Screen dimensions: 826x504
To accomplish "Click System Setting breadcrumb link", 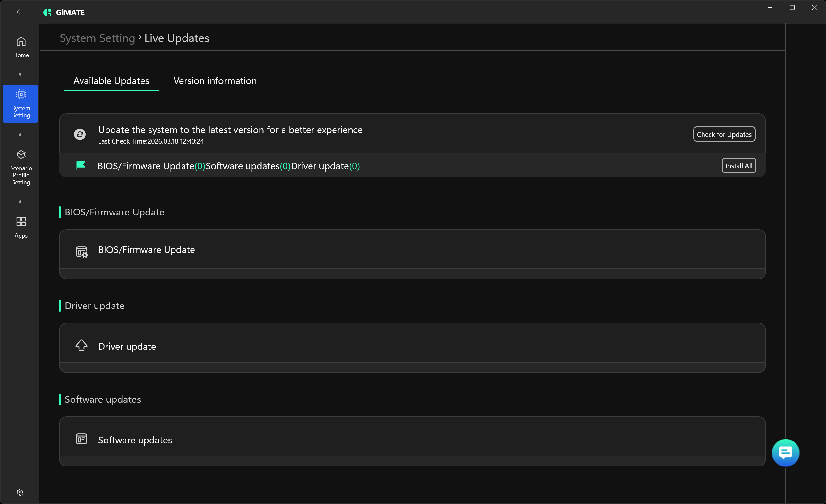I will tap(97, 38).
